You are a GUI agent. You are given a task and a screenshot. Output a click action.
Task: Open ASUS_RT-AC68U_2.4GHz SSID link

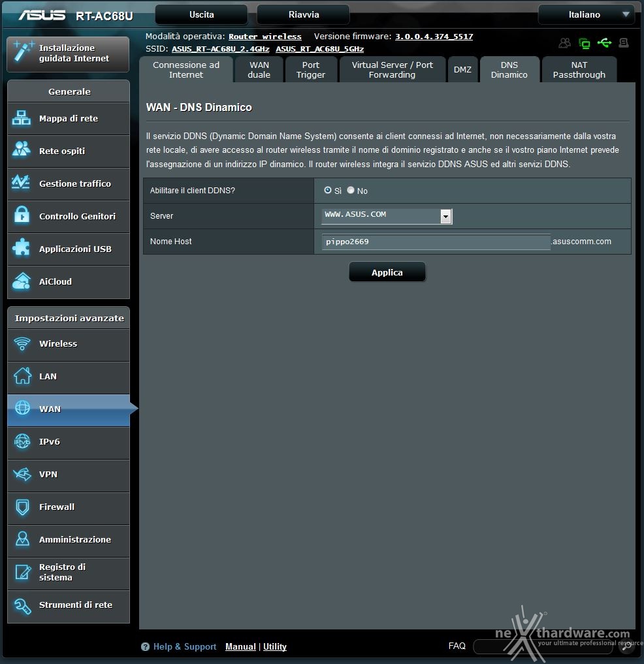tap(220, 49)
